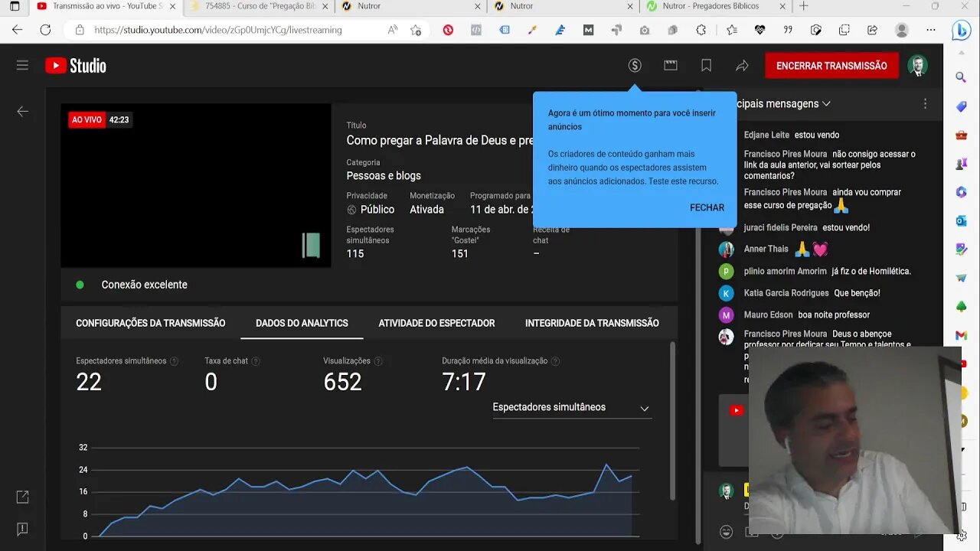Open the browser extensions puzzle icon

(x=701, y=30)
